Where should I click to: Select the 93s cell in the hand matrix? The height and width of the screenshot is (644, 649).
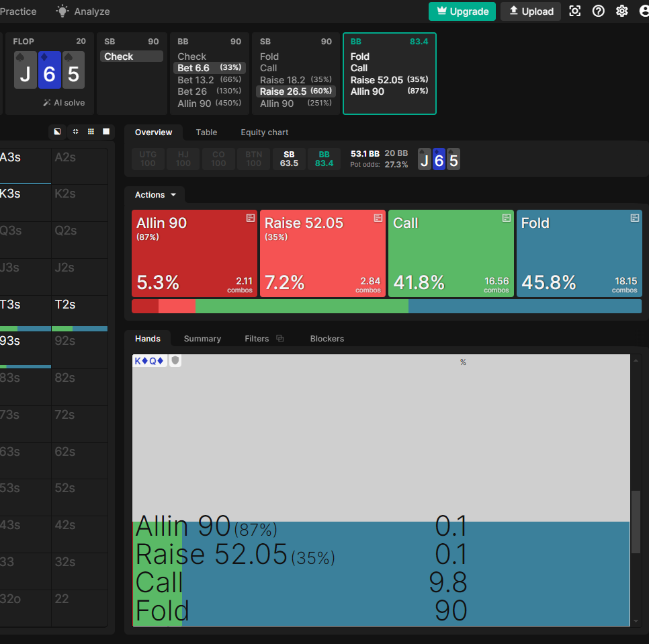point(25,350)
